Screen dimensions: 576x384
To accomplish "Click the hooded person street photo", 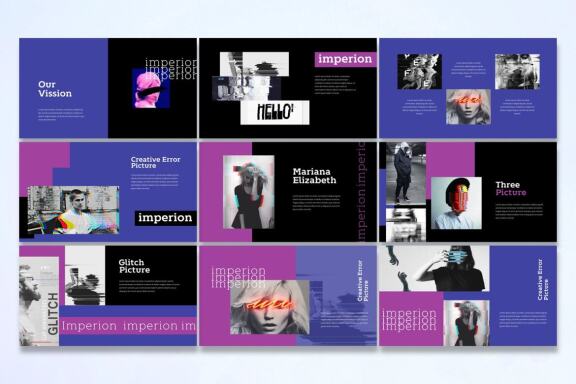I will pos(406,173).
